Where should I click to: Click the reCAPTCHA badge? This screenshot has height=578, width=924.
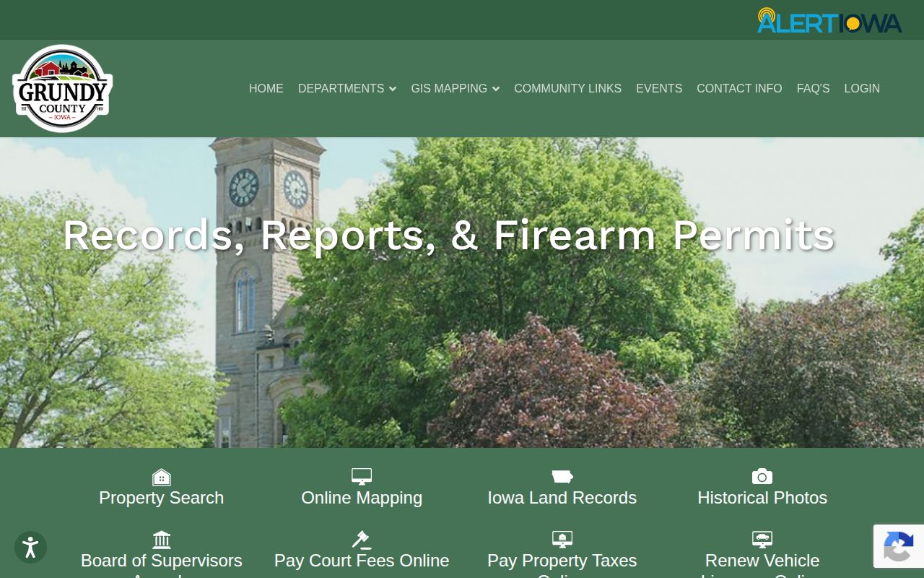(899, 546)
